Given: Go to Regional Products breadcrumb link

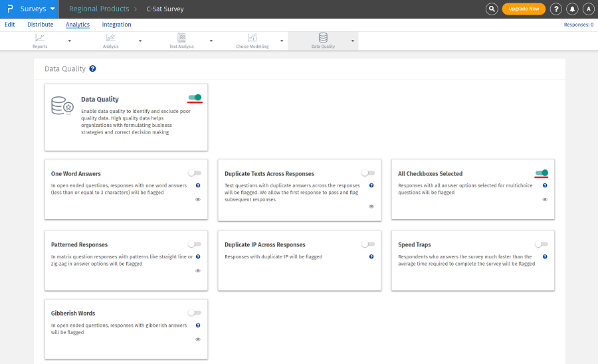Looking at the screenshot, I should 98,9.
